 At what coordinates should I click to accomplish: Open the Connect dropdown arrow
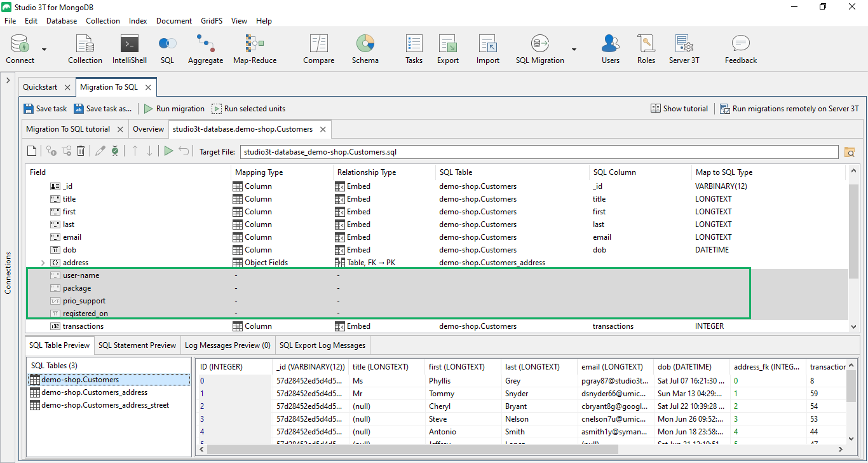coord(43,49)
